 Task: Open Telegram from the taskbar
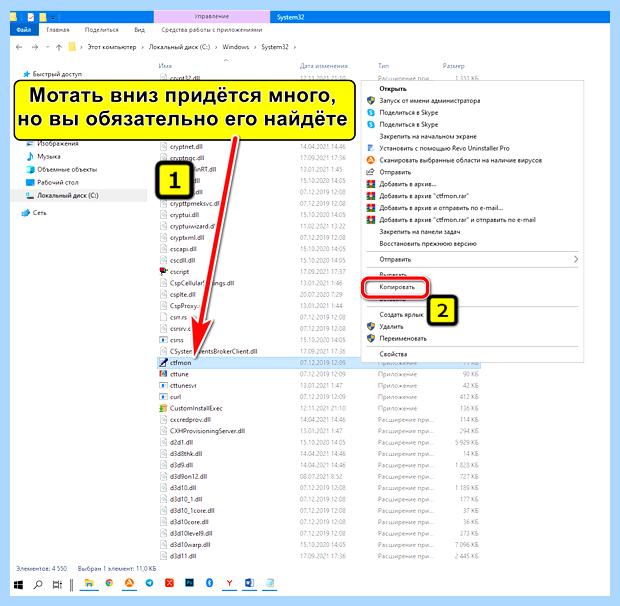pyautogui.click(x=149, y=583)
